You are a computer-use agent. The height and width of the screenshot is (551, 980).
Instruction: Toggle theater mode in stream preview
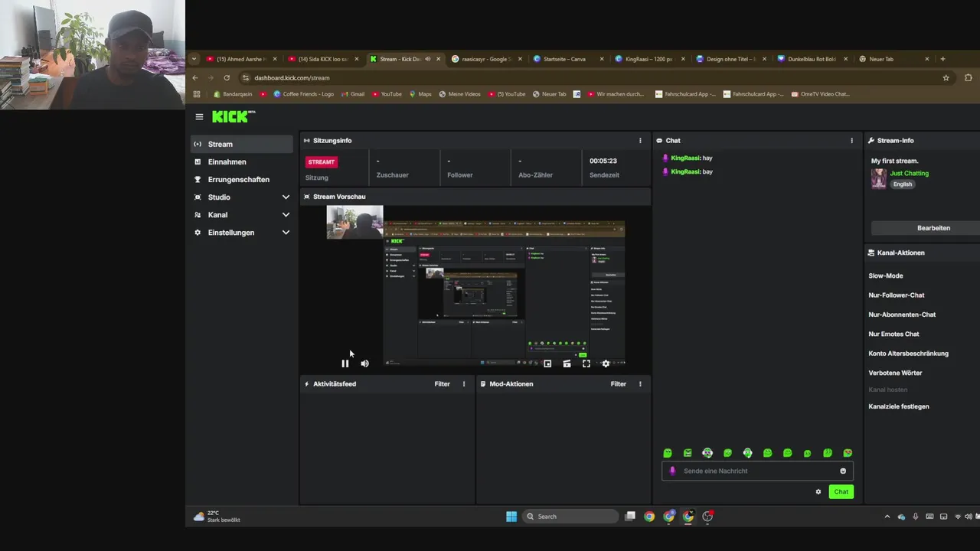point(567,364)
